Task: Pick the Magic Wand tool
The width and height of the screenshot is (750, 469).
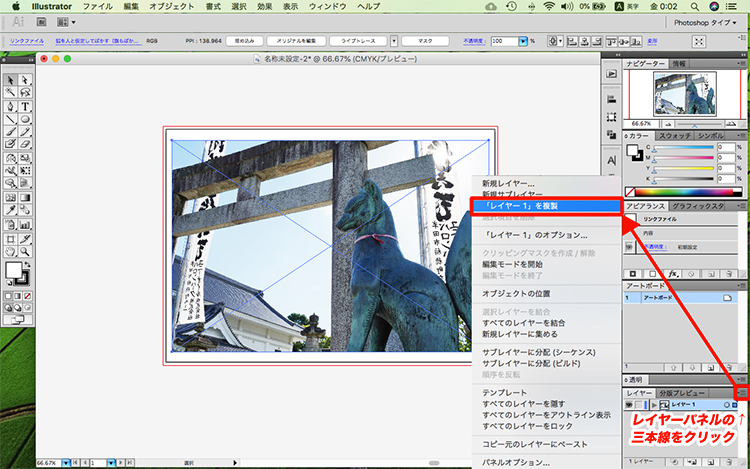Action: [x=10, y=93]
